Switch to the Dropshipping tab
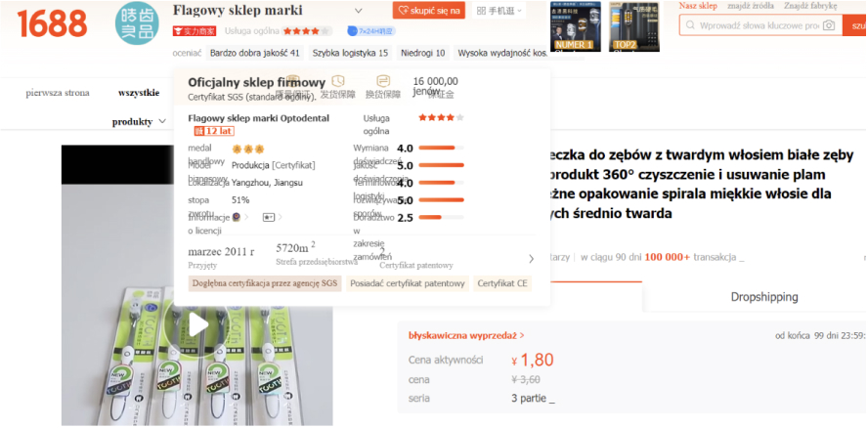Screen dimensions: 868x428 (x=764, y=297)
